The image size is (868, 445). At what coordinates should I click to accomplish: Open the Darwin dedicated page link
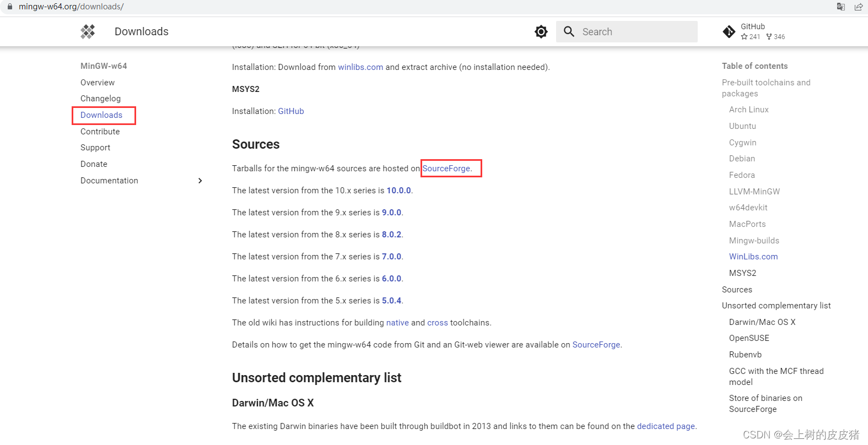click(666, 426)
